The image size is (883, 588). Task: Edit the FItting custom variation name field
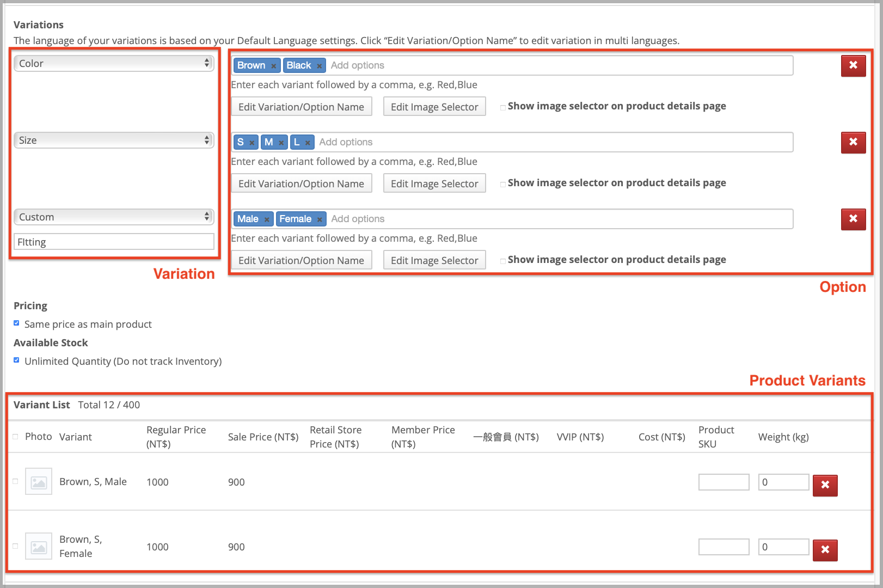coord(113,241)
